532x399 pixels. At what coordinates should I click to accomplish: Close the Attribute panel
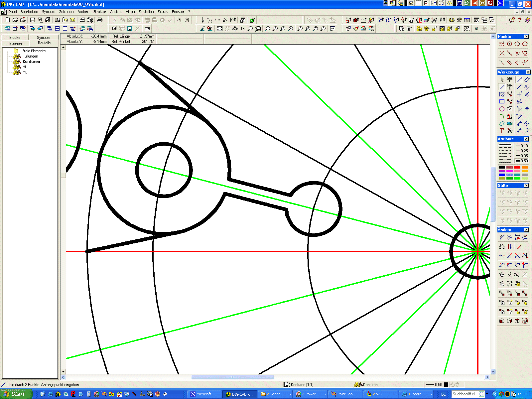pos(526,139)
